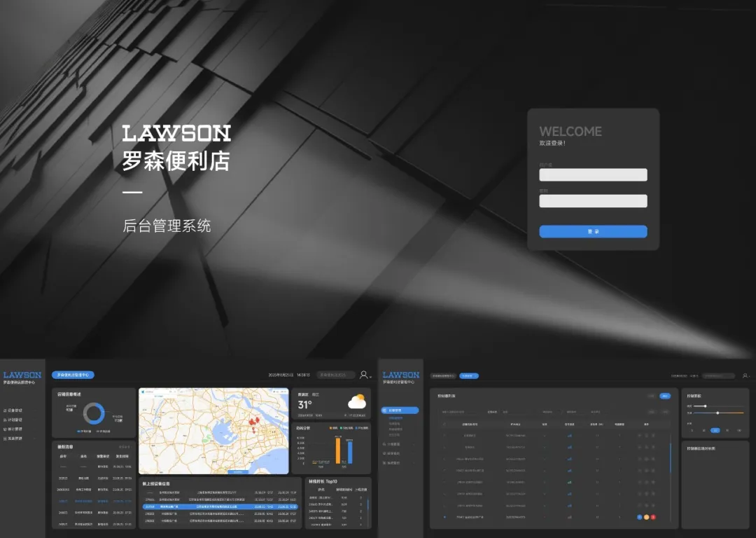
Task: Choose the selected blue option pill in the control panel
Action: (715, 430)
